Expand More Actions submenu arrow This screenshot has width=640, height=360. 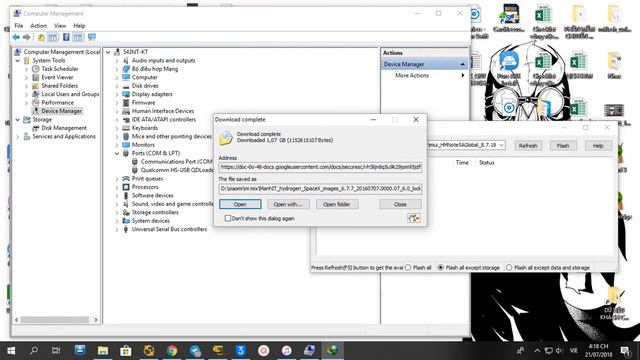click(x=463, y=76)
